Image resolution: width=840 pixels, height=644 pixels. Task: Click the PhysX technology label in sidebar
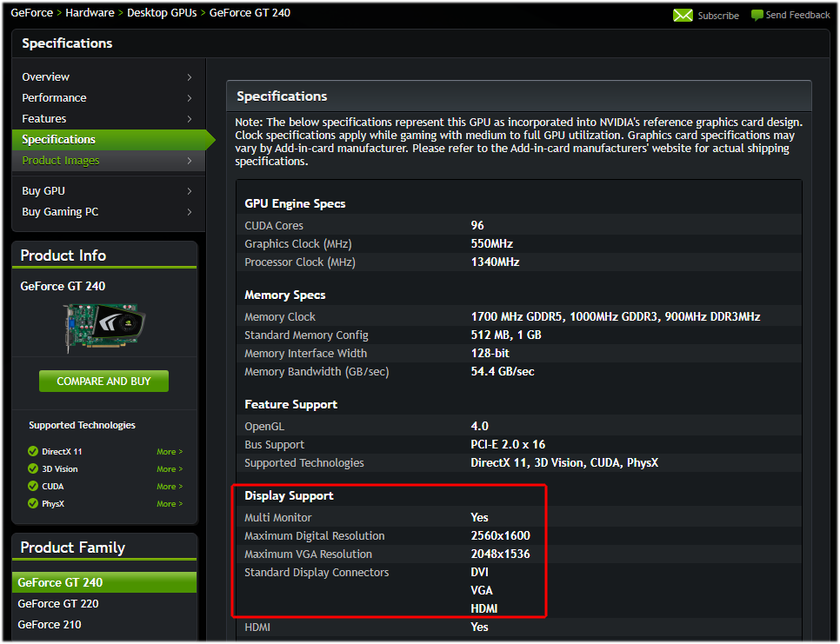pyautogui.click(x=53, y=504)
